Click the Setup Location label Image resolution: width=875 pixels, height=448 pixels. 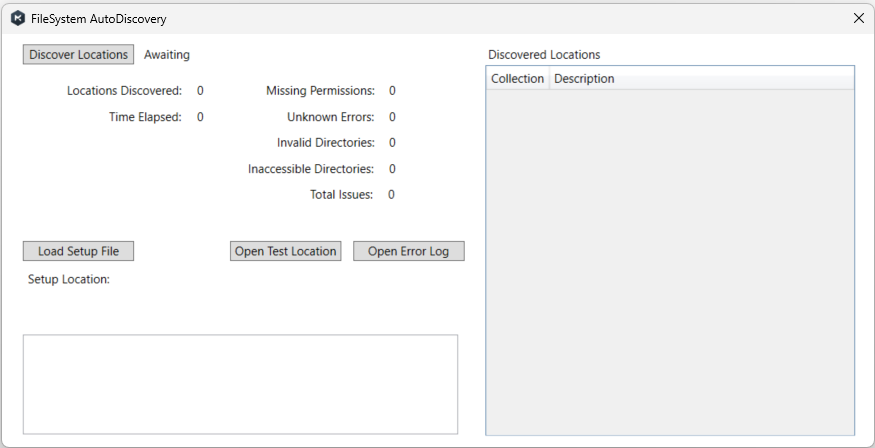[69, 279]
